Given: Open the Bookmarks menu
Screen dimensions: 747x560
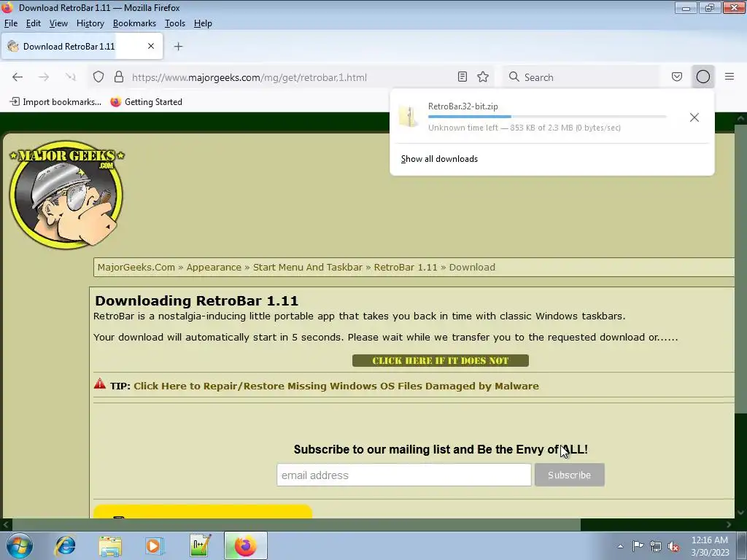Looking at the screenshot, I should pos(134,23).
